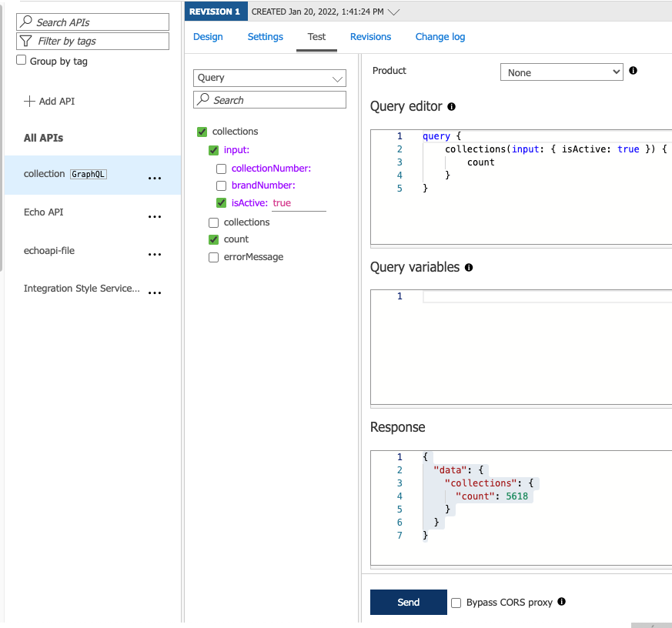Uncheck the count field checkbox
This screenshot has height=628, width=672.
[x=213, y=239]
